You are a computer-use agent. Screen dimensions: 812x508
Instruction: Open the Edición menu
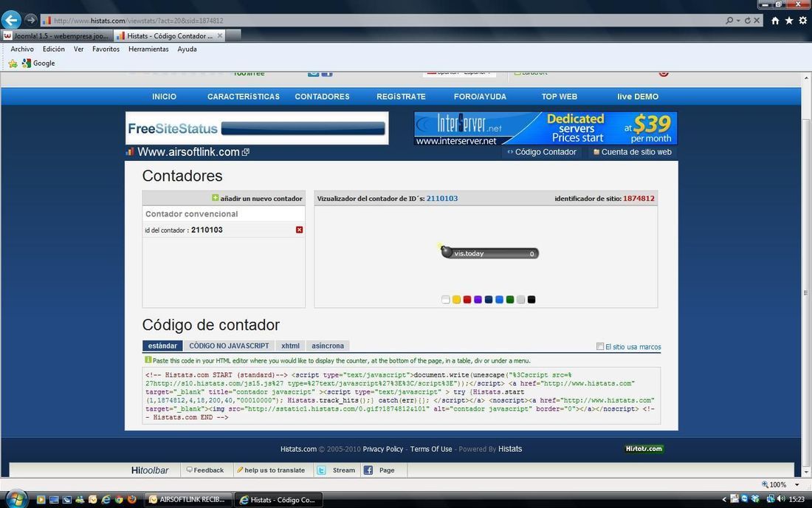[54, 49]
